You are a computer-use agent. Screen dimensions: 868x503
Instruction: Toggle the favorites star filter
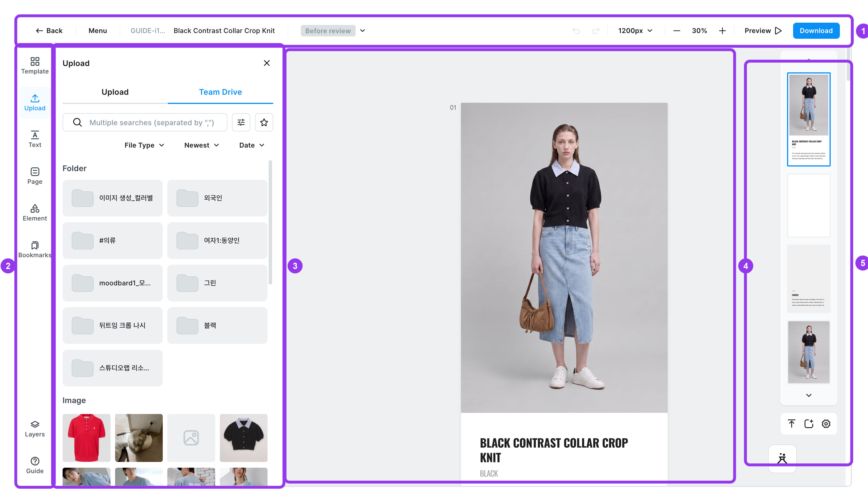click(x=264, y=122)
